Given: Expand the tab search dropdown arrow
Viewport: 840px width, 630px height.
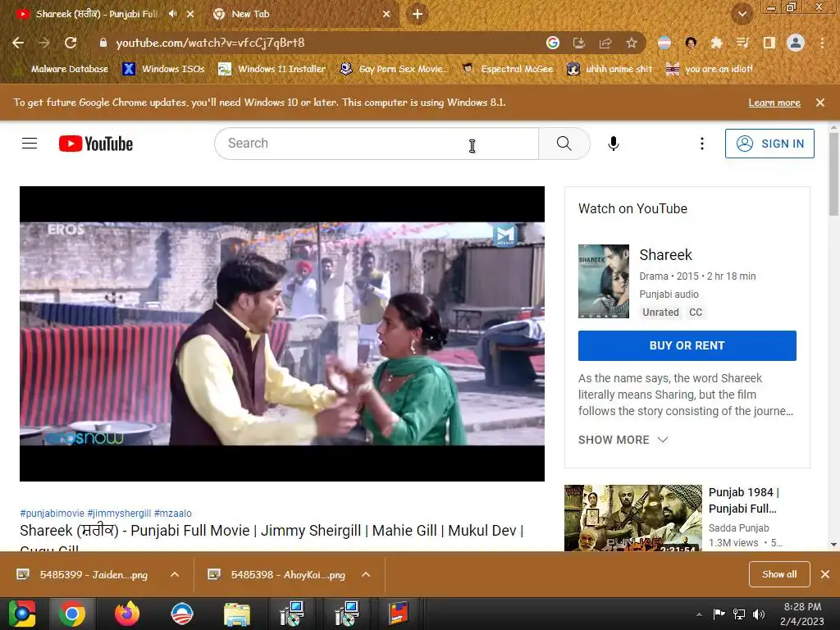Looking at the screenshot, I should coord(742,14).
